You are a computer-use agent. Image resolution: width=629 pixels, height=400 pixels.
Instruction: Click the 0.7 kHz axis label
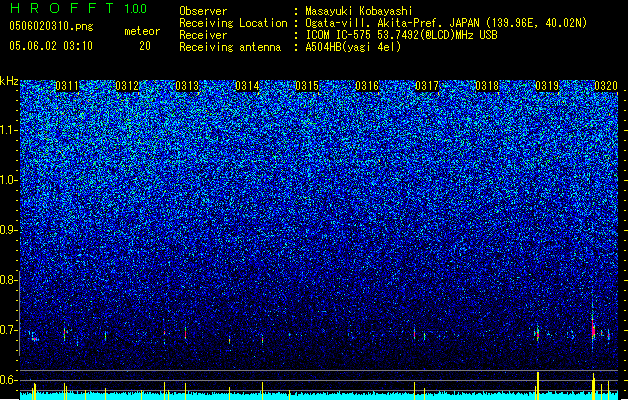(9, 330)
